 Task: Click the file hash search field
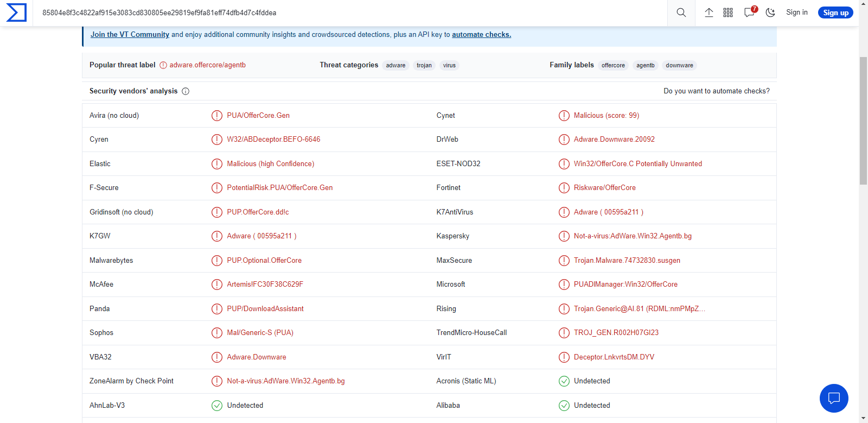coord(350,12)
